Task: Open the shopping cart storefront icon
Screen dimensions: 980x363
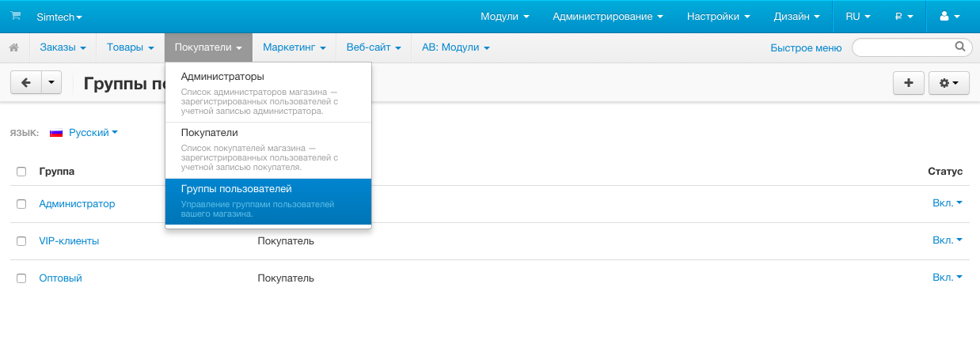Action: (x=16, y=16)
